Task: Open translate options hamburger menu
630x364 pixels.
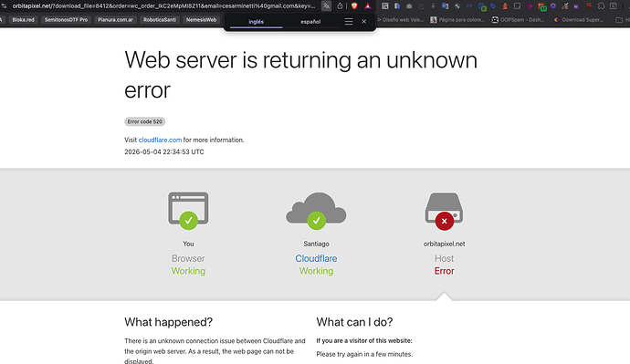Action: point(349,22)
